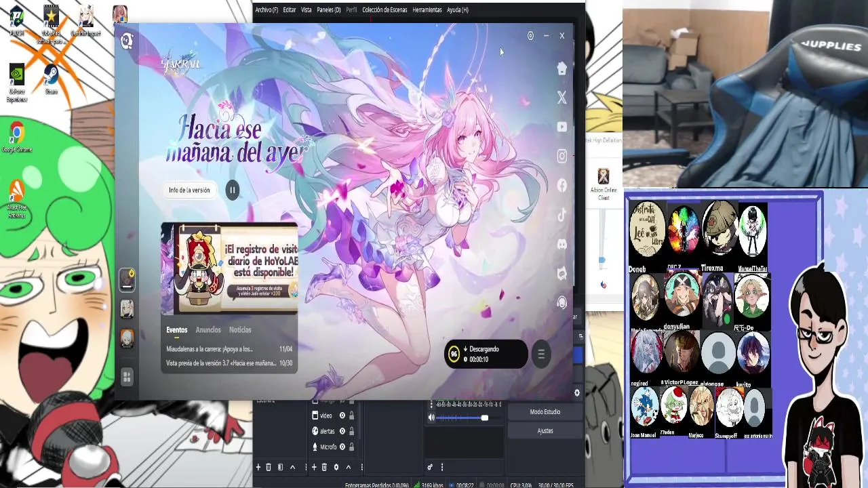Image resolution: width=868 pixels, height=488 pixels.
Task: Switch to the Eventos tab
Action: (x=176, y=329)
